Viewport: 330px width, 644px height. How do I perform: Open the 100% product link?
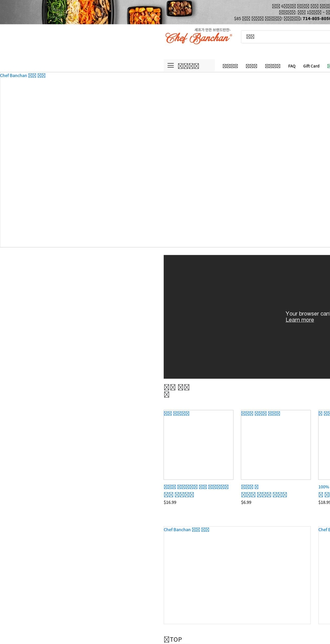pos(323,487)
